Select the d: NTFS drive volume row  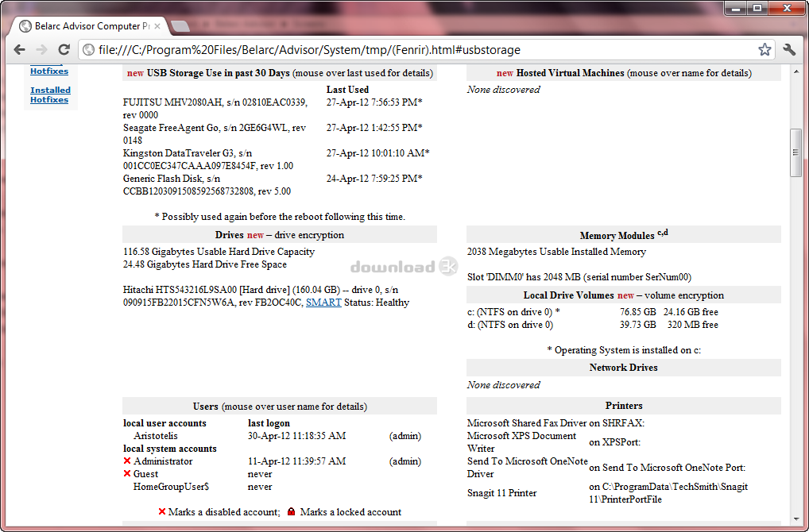coord(592,325)
